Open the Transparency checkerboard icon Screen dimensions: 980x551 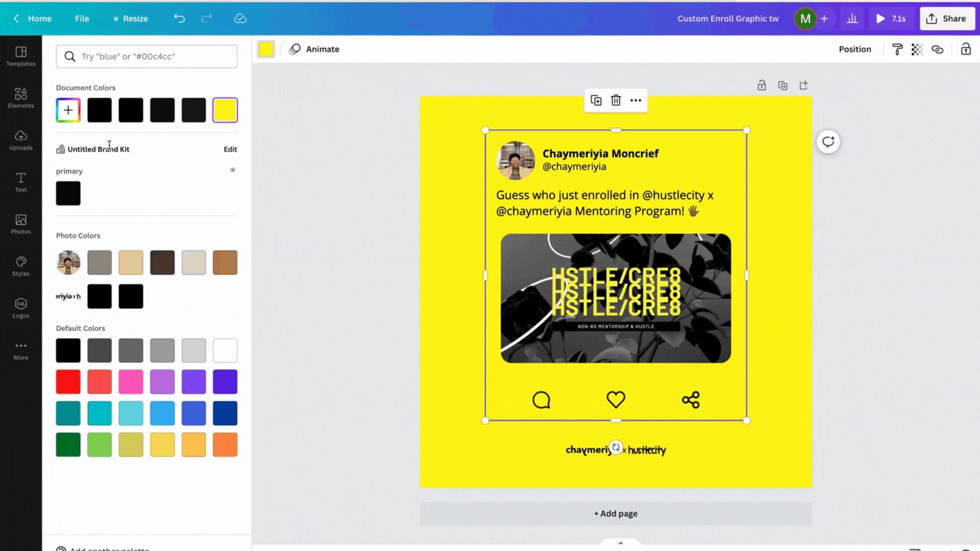pos(917,49)
